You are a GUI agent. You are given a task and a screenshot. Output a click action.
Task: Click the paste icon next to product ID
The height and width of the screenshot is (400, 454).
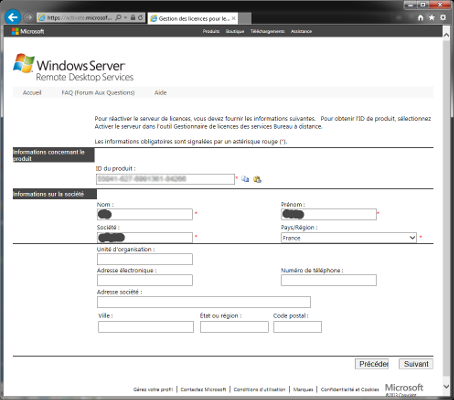pos(257,179)
